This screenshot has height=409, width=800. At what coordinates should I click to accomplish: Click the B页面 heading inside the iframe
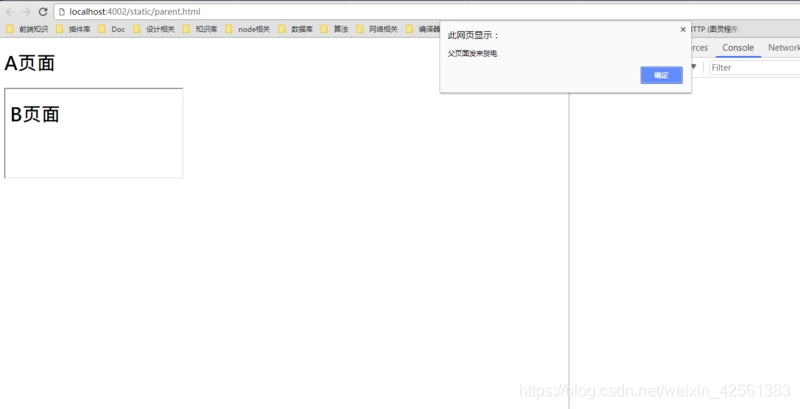tap(35, 115)
